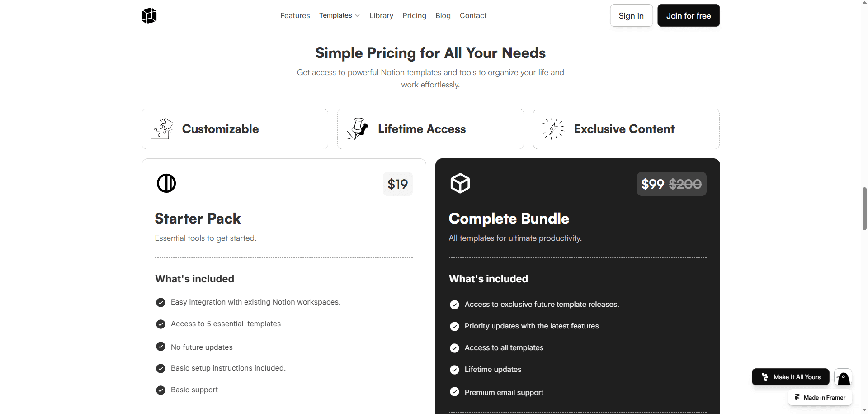Image resolution: width=868 pixels, height=414 pixels.
Task: Click the striped circle Starter Pack icon
Action: pyautogui.click(x=166, y=183)
